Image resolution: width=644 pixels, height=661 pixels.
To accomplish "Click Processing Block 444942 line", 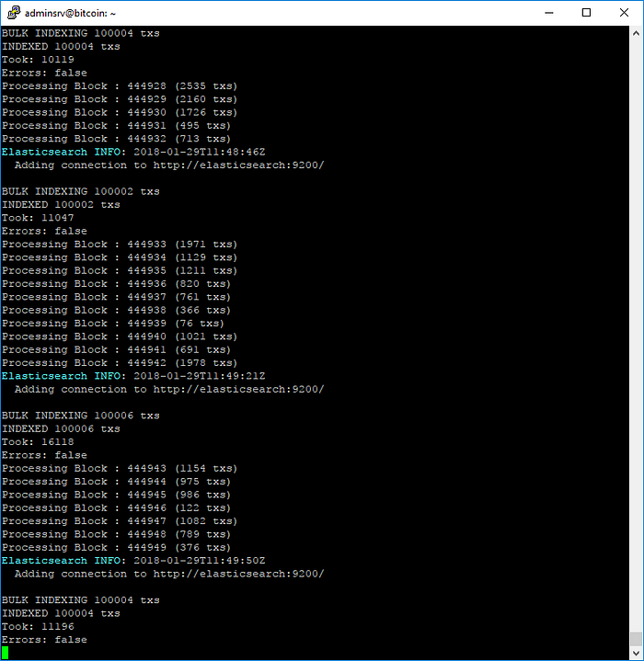I will pyautogui.click(x=120, y=363).
